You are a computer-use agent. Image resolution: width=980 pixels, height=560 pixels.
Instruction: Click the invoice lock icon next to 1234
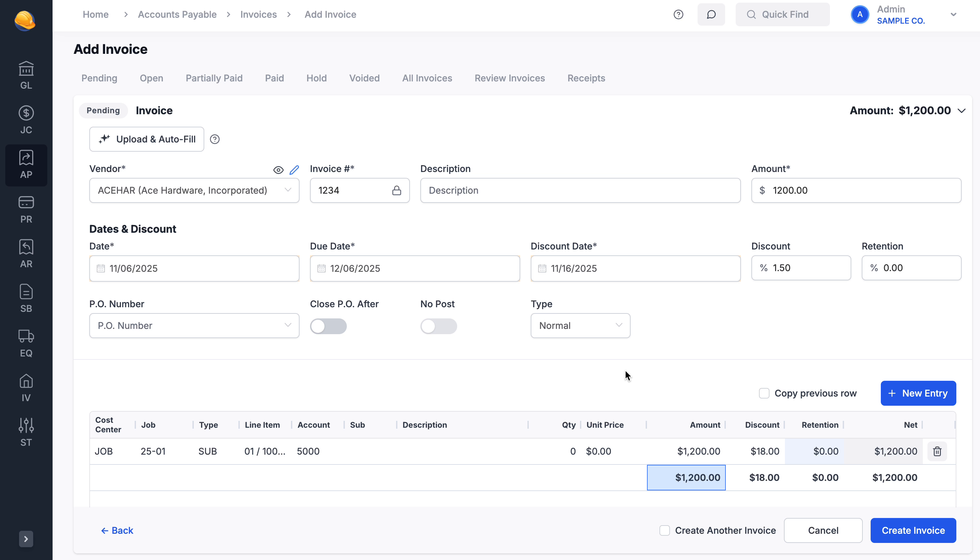(397, 190)
